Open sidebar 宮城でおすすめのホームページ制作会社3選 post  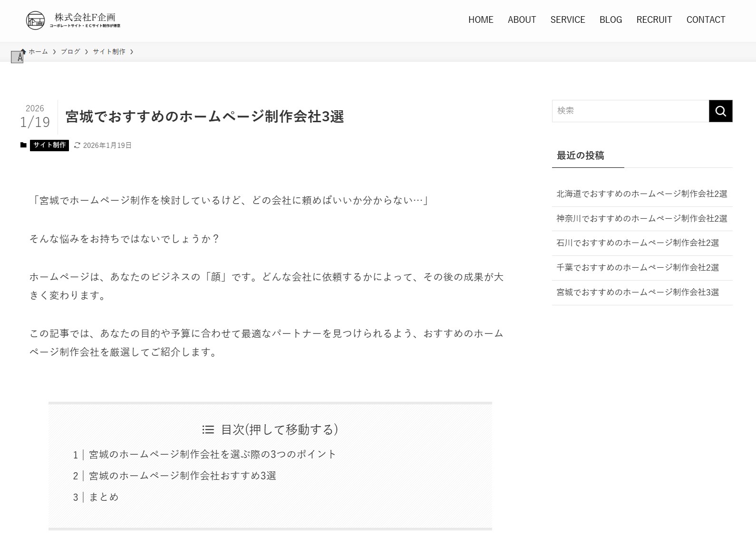638,292
